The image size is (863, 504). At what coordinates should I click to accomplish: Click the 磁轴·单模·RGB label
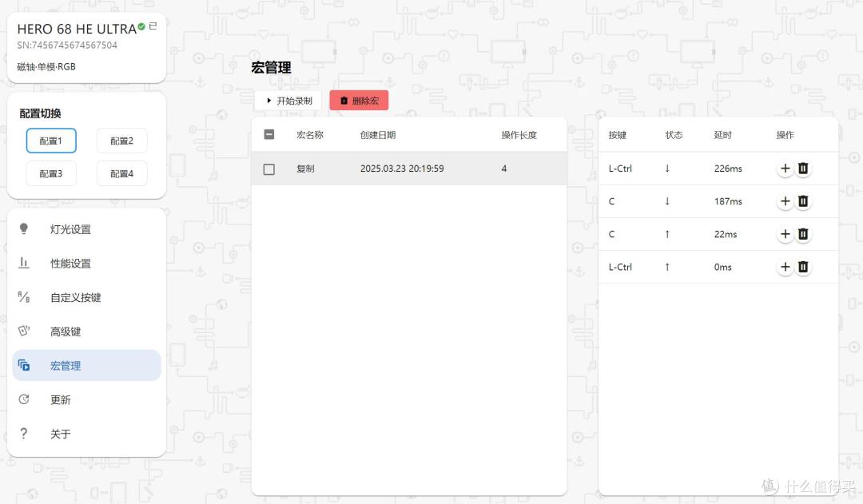(46, 66)
